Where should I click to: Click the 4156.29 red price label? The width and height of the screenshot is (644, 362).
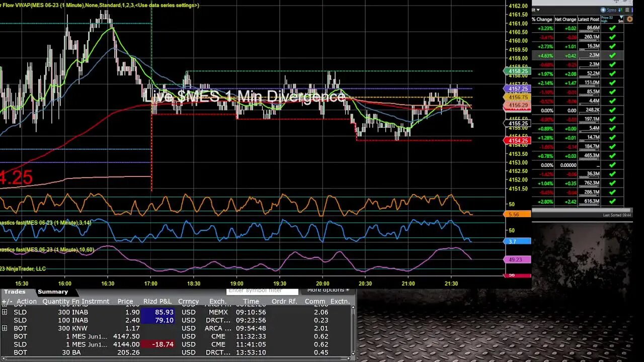pos(517,106)
